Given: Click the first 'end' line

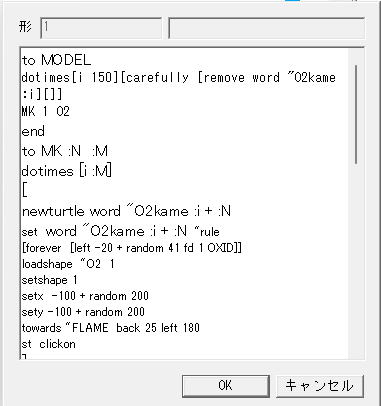Looking at the screenshot, I should (33, 131).
